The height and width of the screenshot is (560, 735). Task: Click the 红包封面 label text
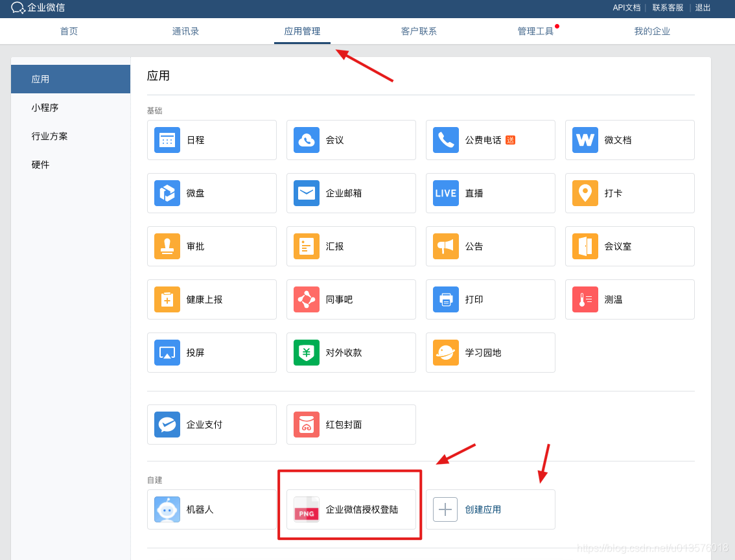pos(344,425)
